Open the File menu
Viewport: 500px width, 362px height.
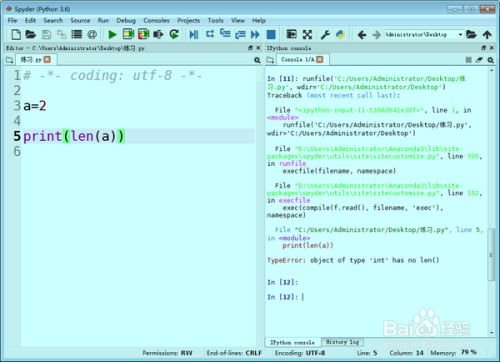(x=12, y=20)
